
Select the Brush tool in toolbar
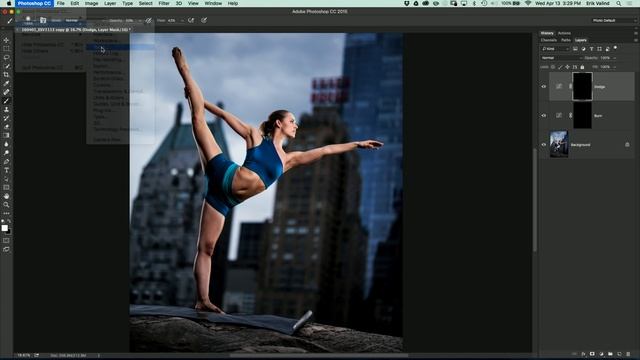6,101
